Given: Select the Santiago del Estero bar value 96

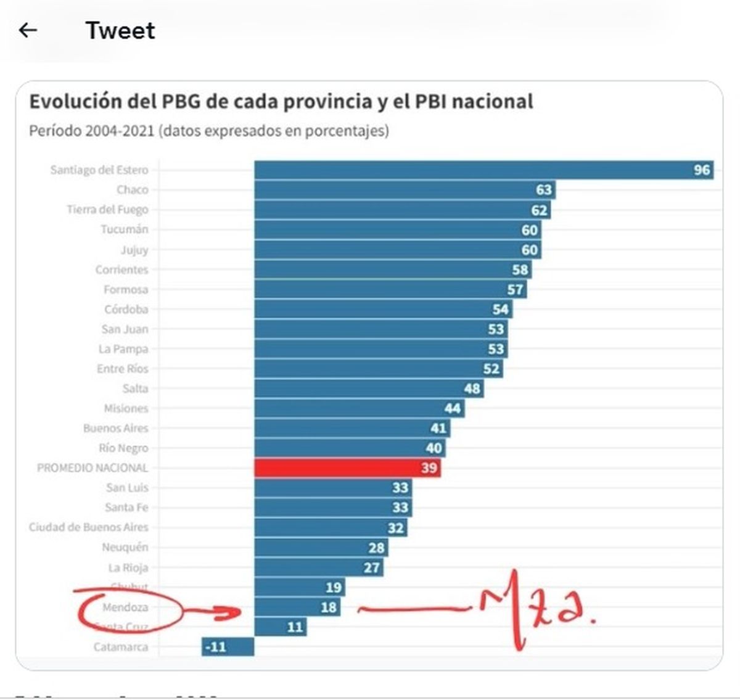Looking at the screenshot, I should (x=702, y=170).
